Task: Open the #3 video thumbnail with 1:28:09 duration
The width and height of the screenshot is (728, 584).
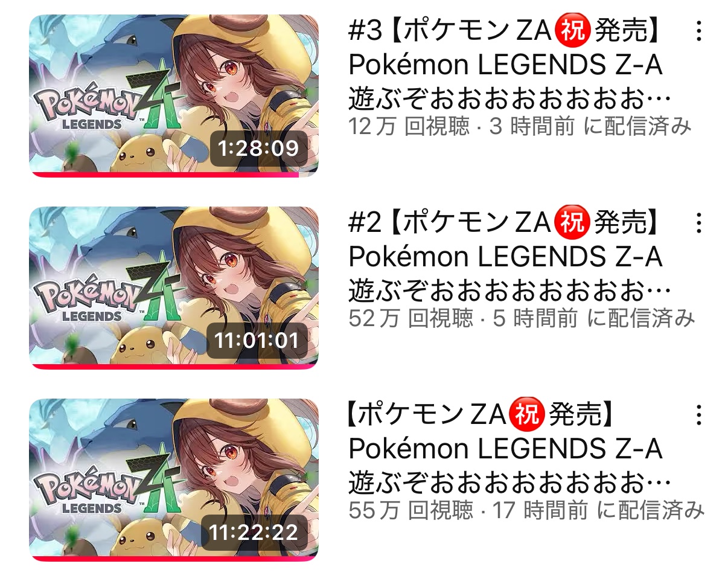Action: coord(174,95)
